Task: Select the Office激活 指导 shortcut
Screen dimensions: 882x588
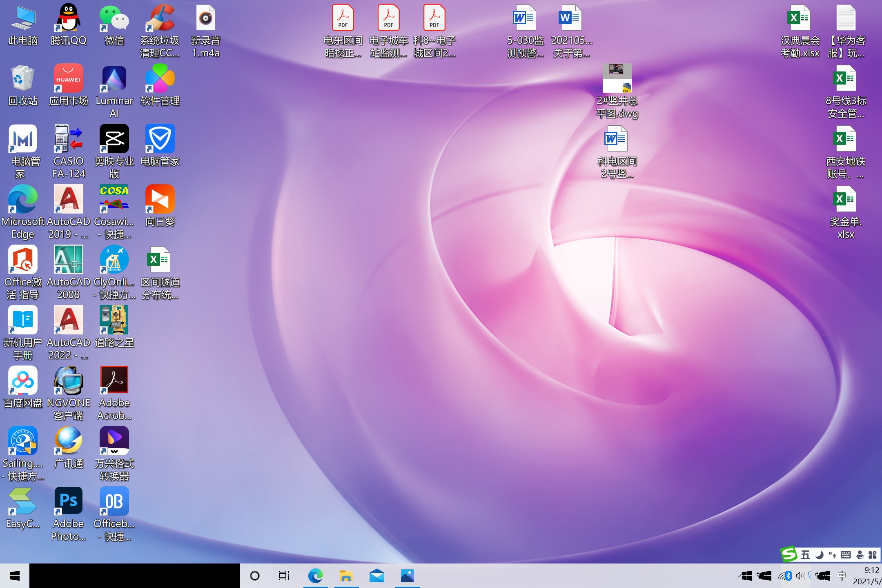Action: pos(23,273)
